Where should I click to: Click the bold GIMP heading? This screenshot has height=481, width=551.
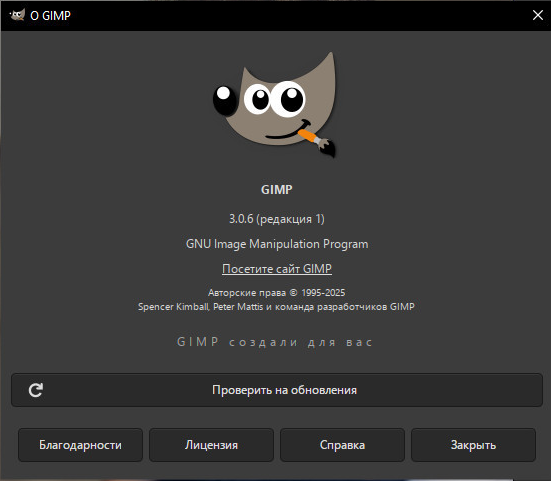[277, 190]
